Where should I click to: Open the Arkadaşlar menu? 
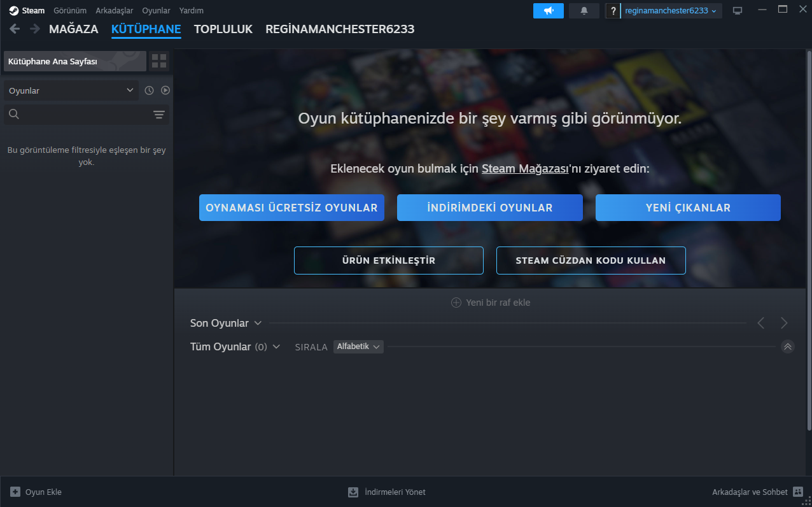(115, 10)
